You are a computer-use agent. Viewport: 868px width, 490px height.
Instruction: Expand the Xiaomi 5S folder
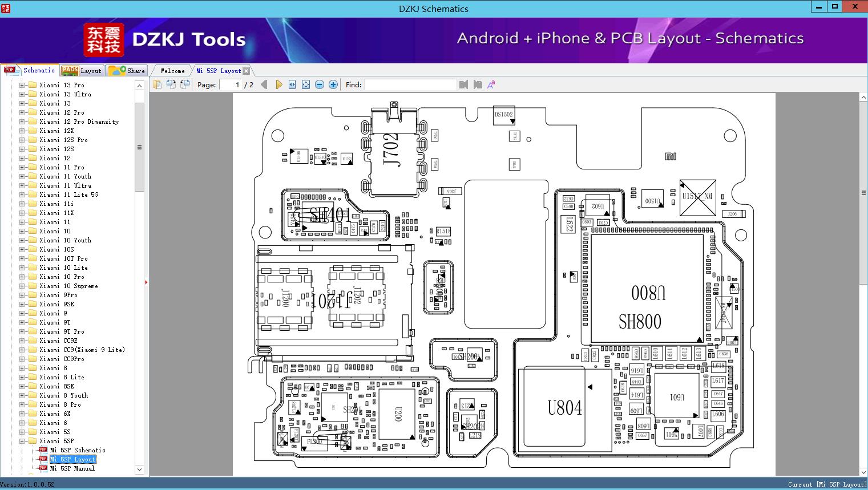pyautogui.click(x=22, y=432)
